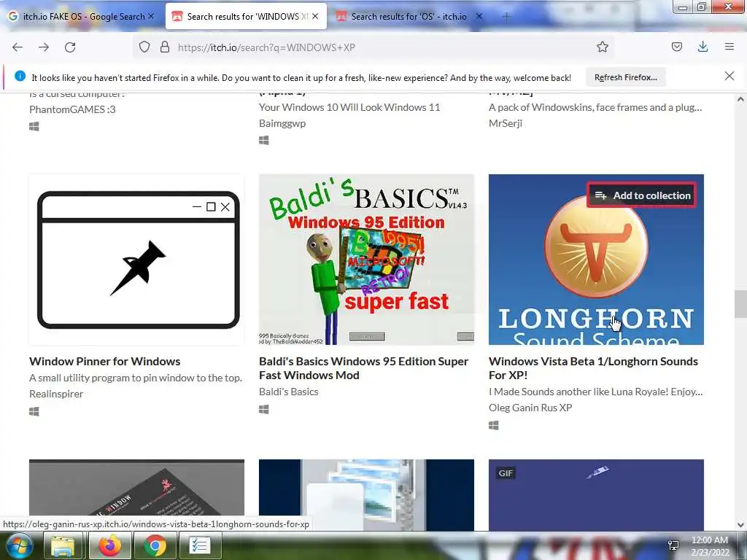Open the Window Pinner for Windows title link
747x560 pixels.
(x=105, y=361)
